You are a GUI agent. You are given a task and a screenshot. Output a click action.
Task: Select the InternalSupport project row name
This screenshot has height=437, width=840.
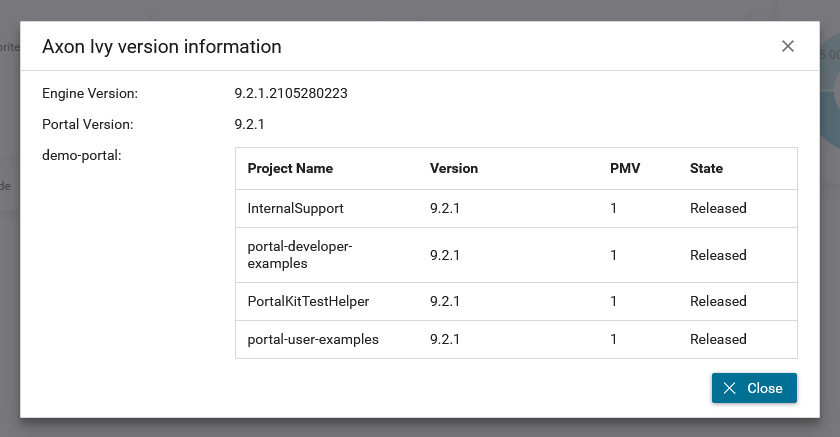295,208
